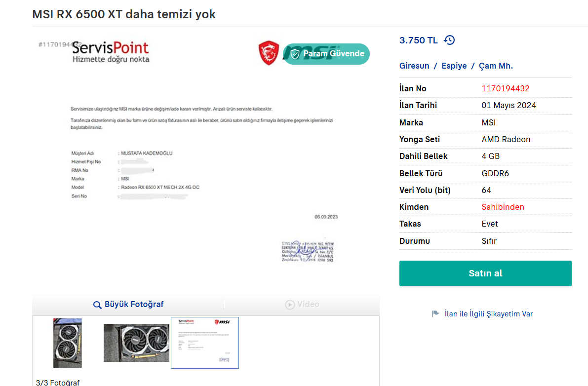Screen dimensions: 588x386
Task: Click the AMD Radeon chipset value
Action: point(506,139)
